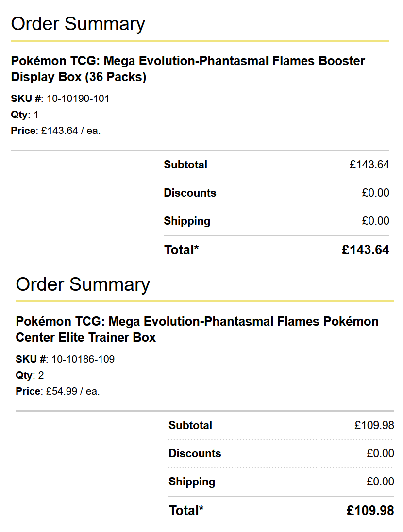This screenshot has width=403, height=532.
Task: Click the £54.99 / ea. price line
Action: 73,391
